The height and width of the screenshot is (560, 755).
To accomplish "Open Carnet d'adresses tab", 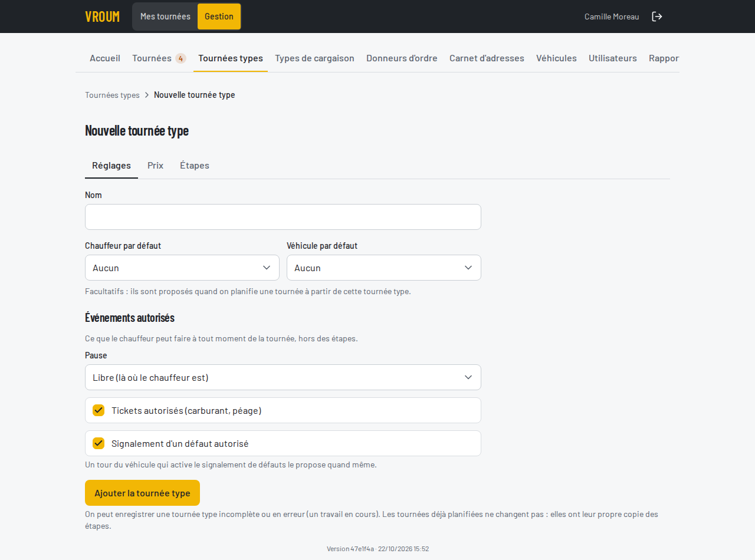I will click(x=487, y=58).
